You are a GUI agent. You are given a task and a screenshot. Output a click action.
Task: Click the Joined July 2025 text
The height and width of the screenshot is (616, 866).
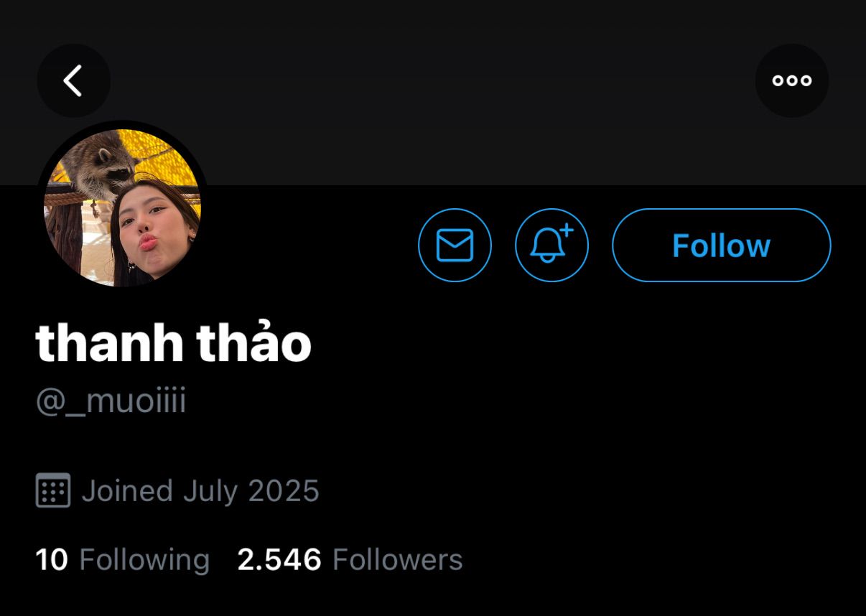pyautogui.click(x=200, y=491)
